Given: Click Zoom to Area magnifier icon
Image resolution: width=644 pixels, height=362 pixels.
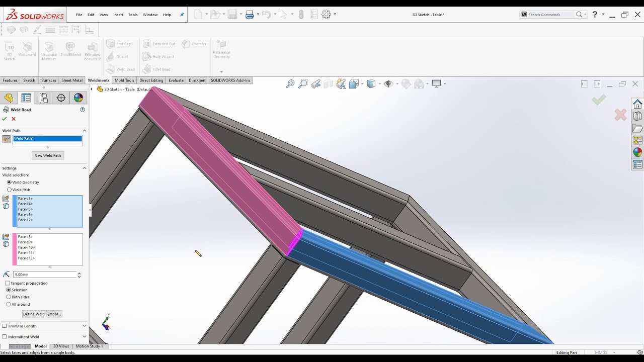Looking at the screenshot, I should (x=303, y=84).
